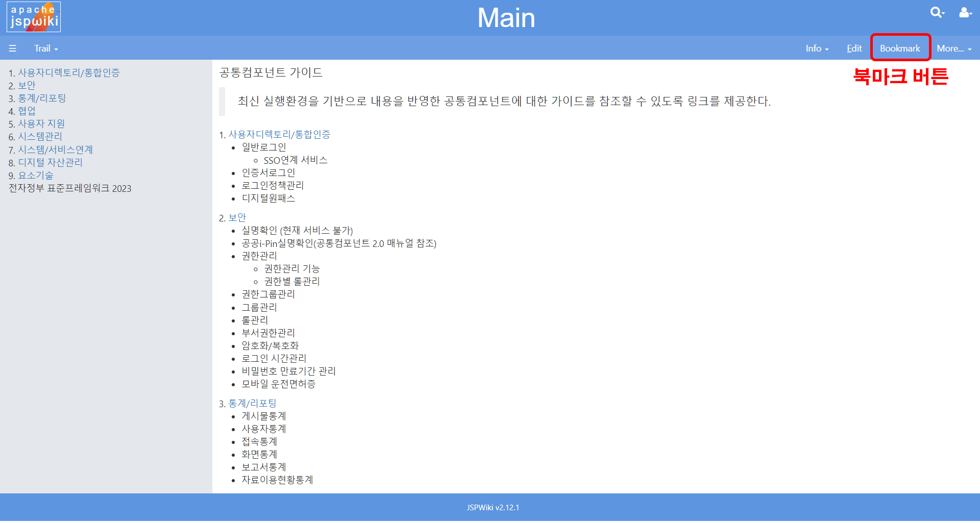Image resolution: width=980 pixels, height=523 pixels.
Task: Select sidebar link 협업
Action: (x=27, y=111)
